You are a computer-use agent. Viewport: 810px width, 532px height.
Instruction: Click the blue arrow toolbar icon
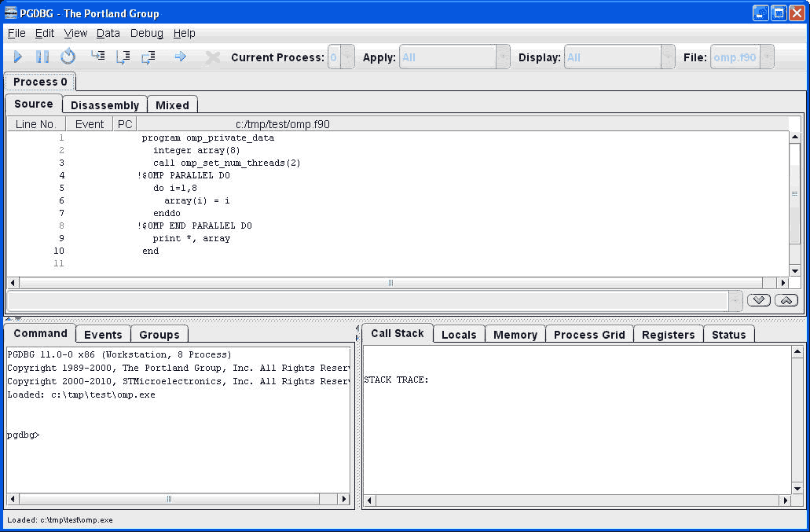click(x=180, y=57)
